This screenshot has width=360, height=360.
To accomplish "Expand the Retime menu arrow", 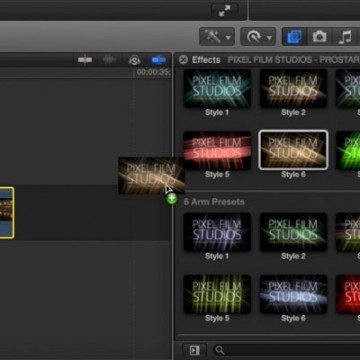I will pyautogui.click(x=269, y=38).
